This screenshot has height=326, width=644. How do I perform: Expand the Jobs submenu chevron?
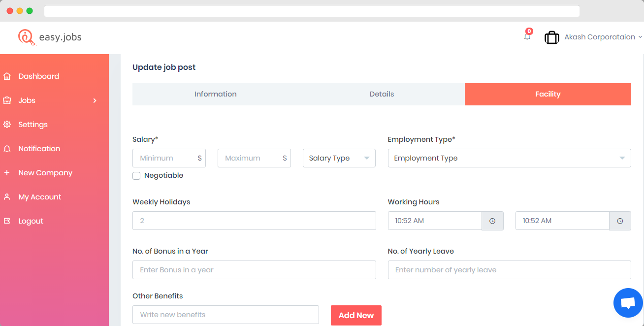95,100
